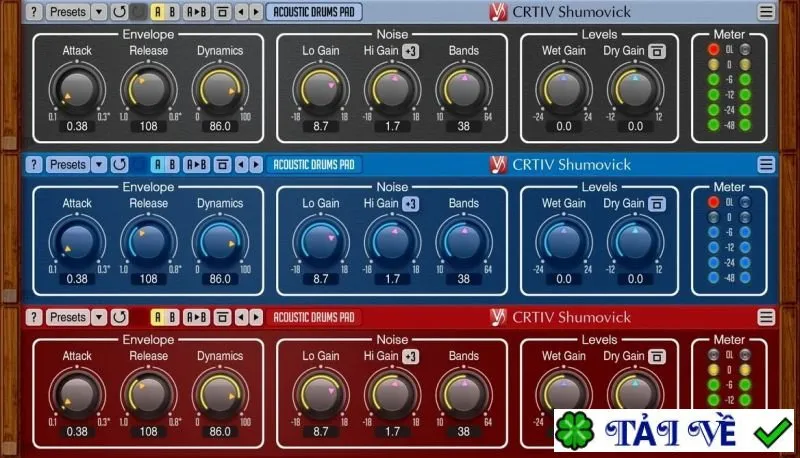Expand Presets dropdown arrow in red plugin
This screenshot has height=458, width=800.
99,317
